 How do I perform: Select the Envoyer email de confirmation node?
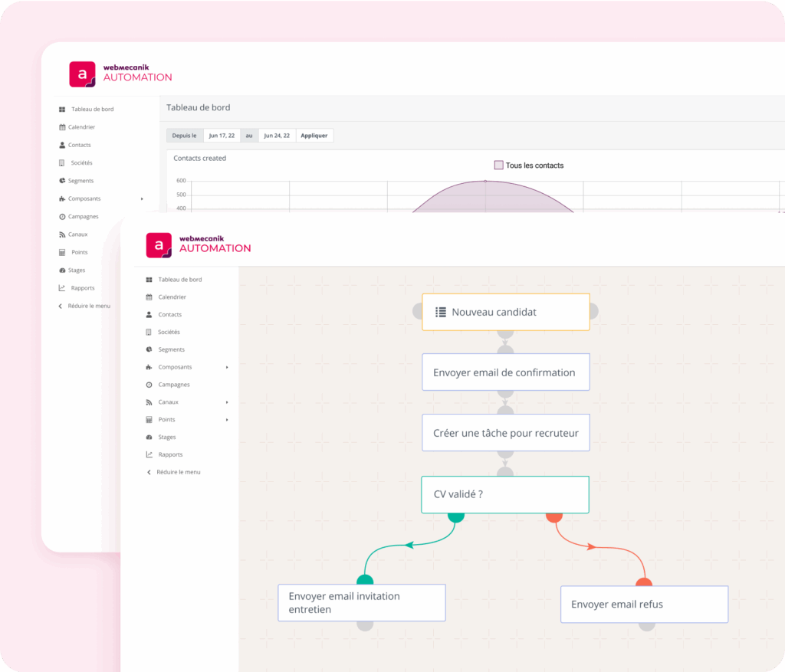(505, 372)
